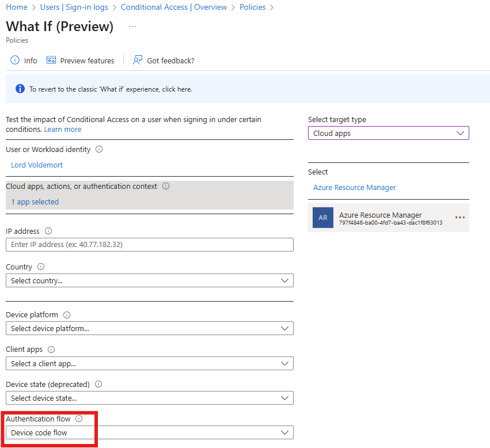This screenshot has width=490, height=448.
Task: Open the Authentication flow dropdown
Action: click(x=149, y=432)
